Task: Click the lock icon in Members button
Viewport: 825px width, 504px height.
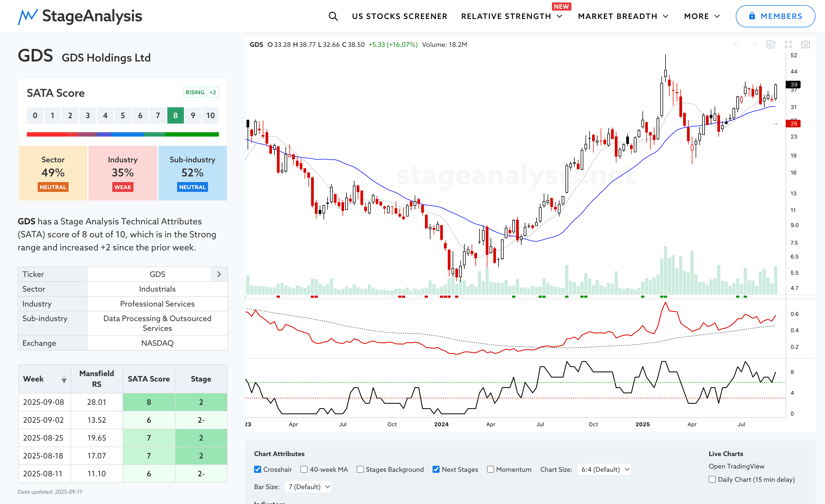Action: pyautogui.click(x=752, y=16)
